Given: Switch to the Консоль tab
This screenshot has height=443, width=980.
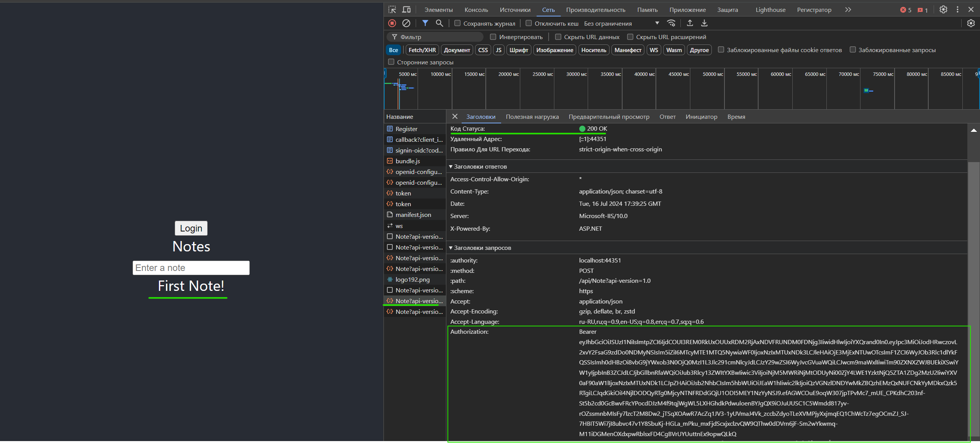Looking at the screenshot, I should (x=476, y=10).
